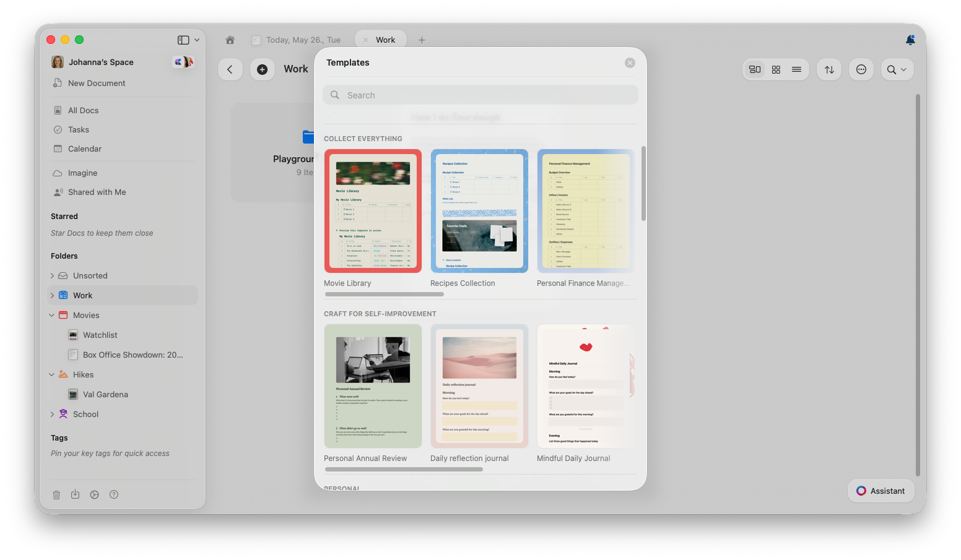961x560 pixels.
Task: Collapse the Hikes folder chevron
Action: [52, 374]
